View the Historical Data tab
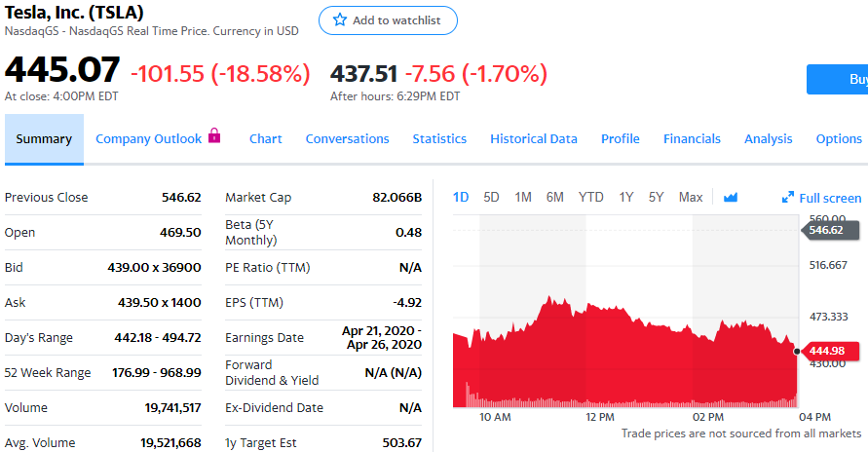 click(x=534, y=139)
